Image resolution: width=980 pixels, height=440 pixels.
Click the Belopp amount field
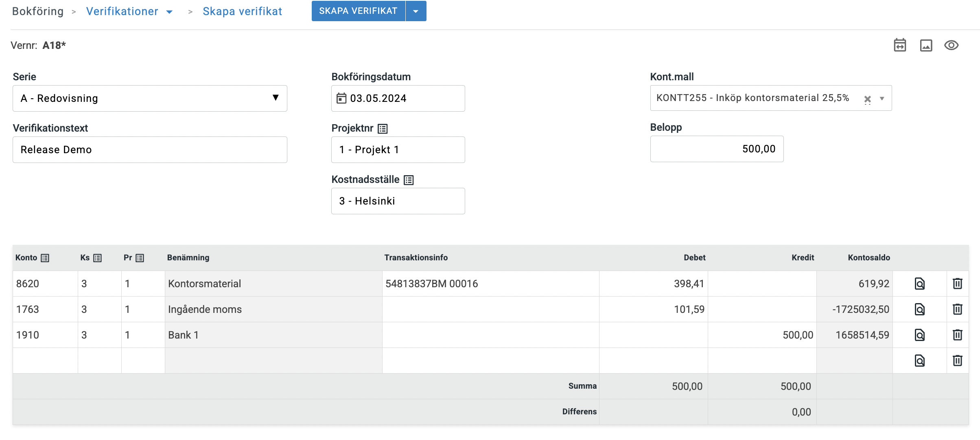(x=716, y=149)
